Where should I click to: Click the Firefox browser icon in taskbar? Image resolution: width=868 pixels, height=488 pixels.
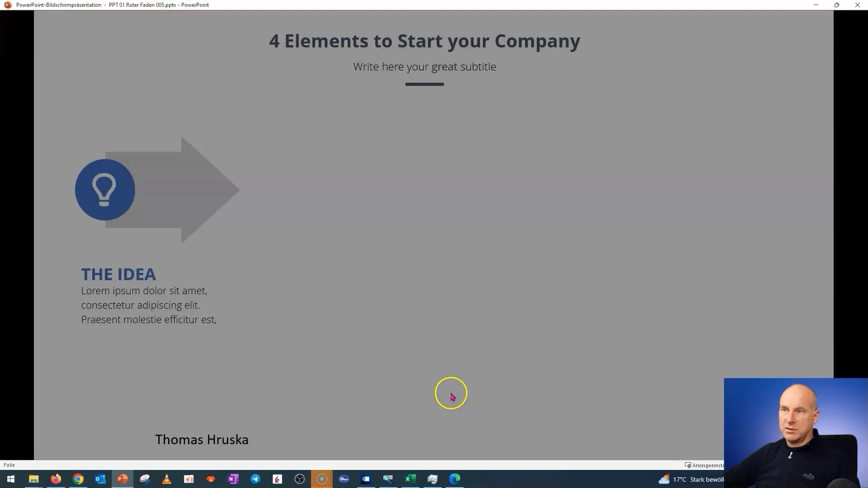click(56, 479)
